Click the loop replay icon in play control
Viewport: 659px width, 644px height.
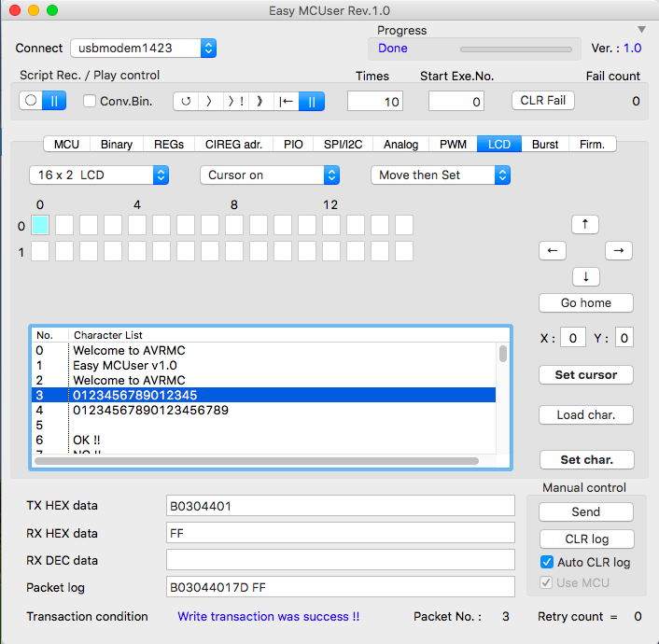(x=186, y=102)
